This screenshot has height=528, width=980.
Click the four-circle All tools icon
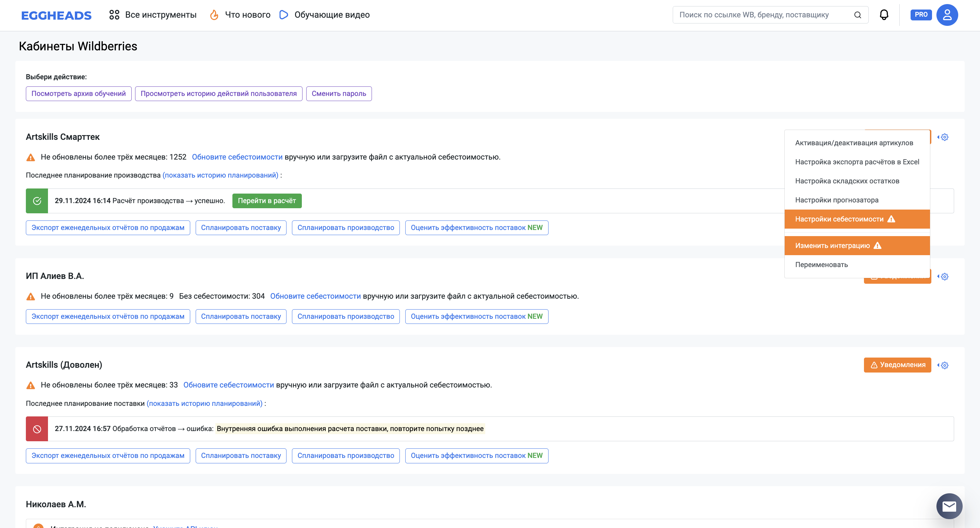(x=114, y=15)
